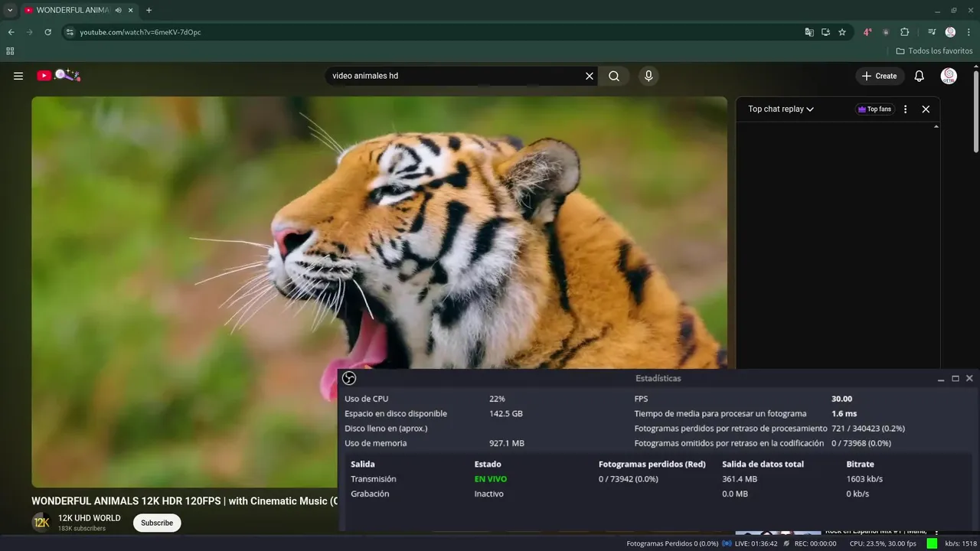
Task: Click the YouTube page vertical scrollbar
Action: pos(975,111)
